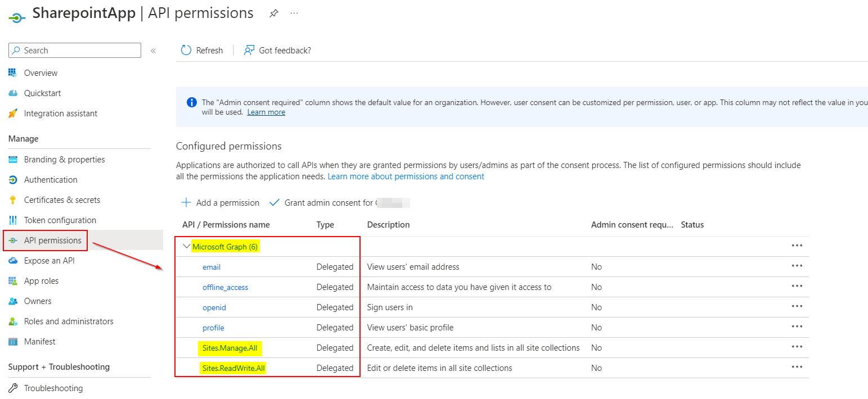Viewport: 868px width, 399px height.
Task: Open the Token configuration page
Action: 60,220
